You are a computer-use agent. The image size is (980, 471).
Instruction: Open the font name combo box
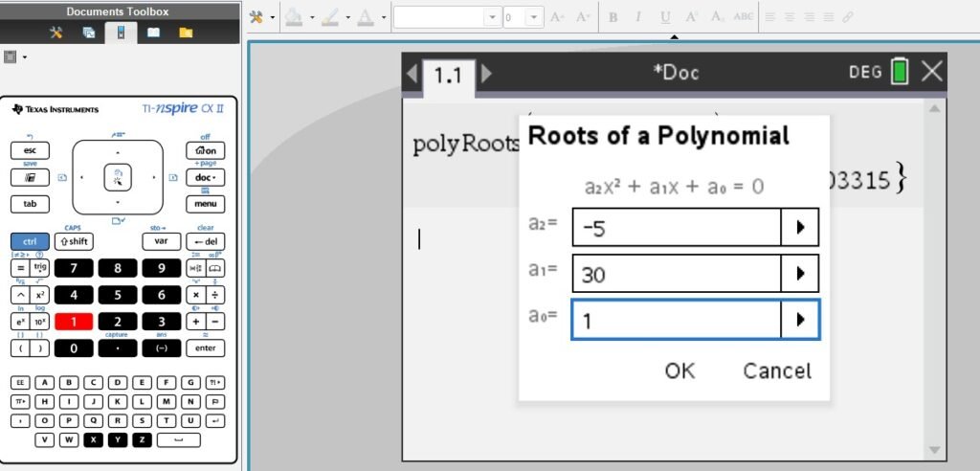[x=448, y=17]
